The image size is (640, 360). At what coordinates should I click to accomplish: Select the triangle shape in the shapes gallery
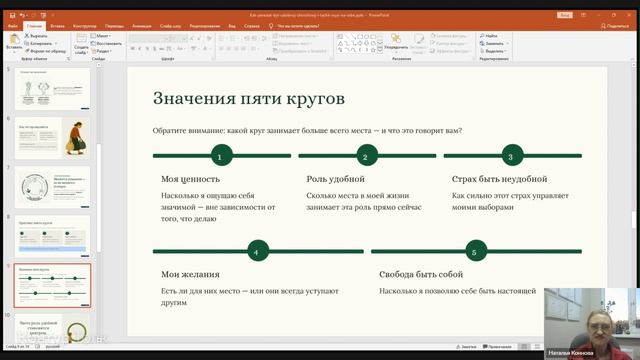[340, 43]
